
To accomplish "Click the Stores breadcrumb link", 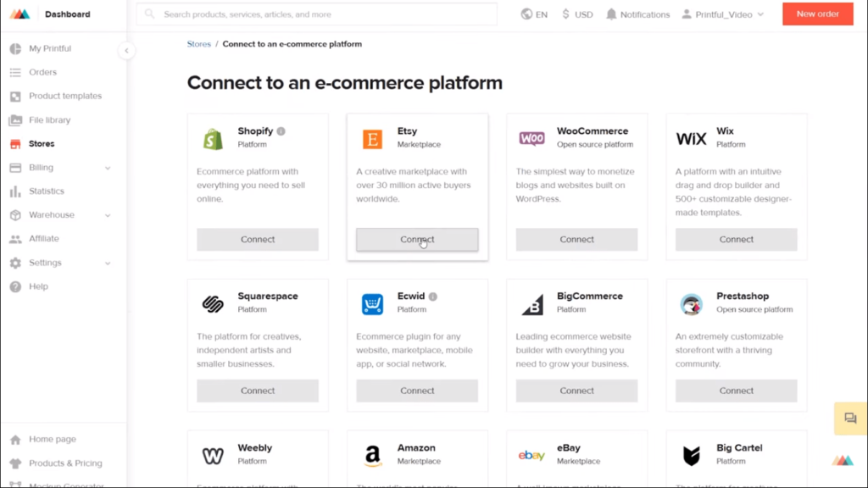I will tap(198, 44).
